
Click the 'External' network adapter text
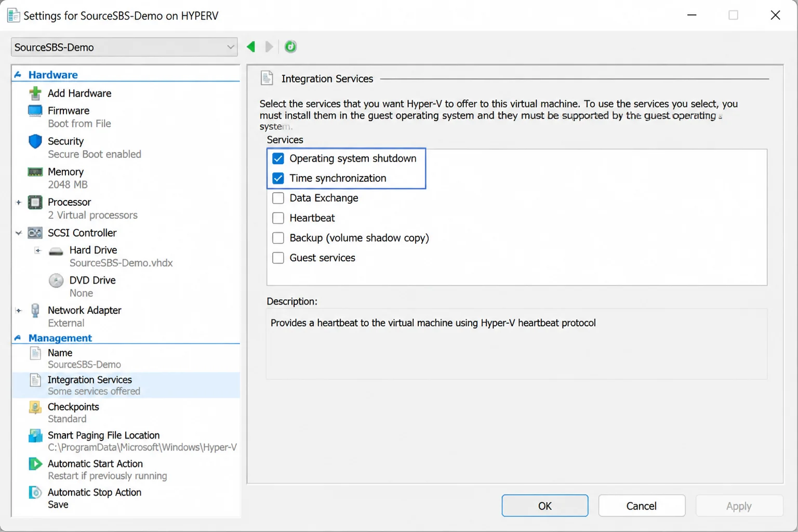(66, 323)
